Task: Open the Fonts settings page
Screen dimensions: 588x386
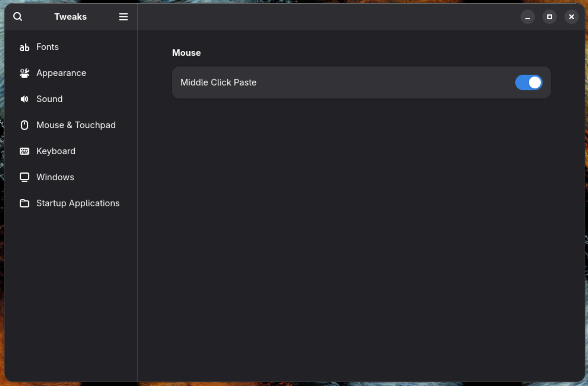Action: point(47,47)
